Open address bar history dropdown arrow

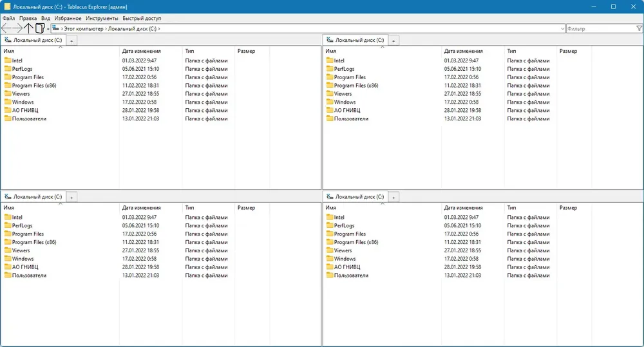(x=562, y=29)
